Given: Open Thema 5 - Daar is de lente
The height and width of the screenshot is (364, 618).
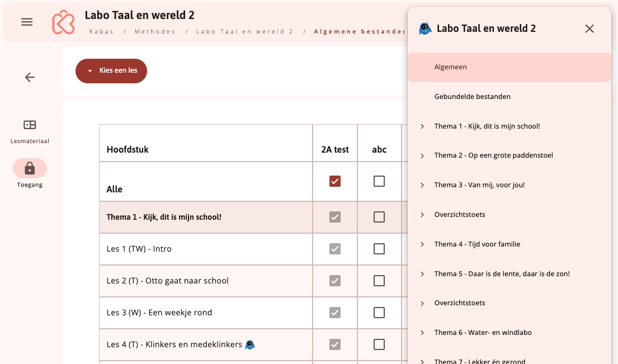Looking at the screenshot, I should (x=502, y=274).
